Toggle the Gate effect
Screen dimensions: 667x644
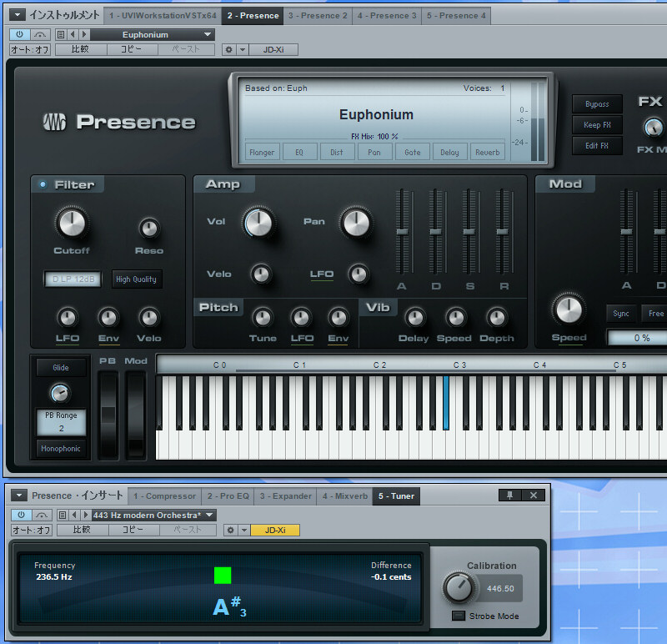tap(412, 152)
